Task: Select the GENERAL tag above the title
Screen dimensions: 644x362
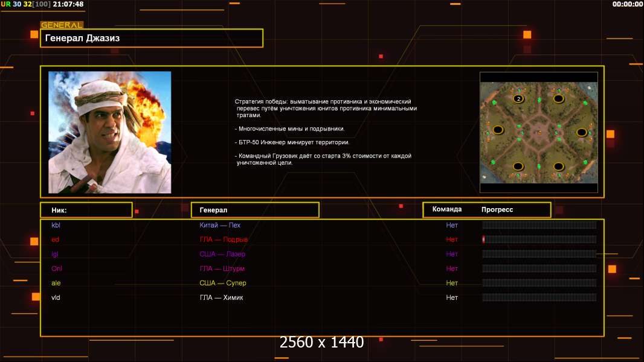Action: pos(62,25)
